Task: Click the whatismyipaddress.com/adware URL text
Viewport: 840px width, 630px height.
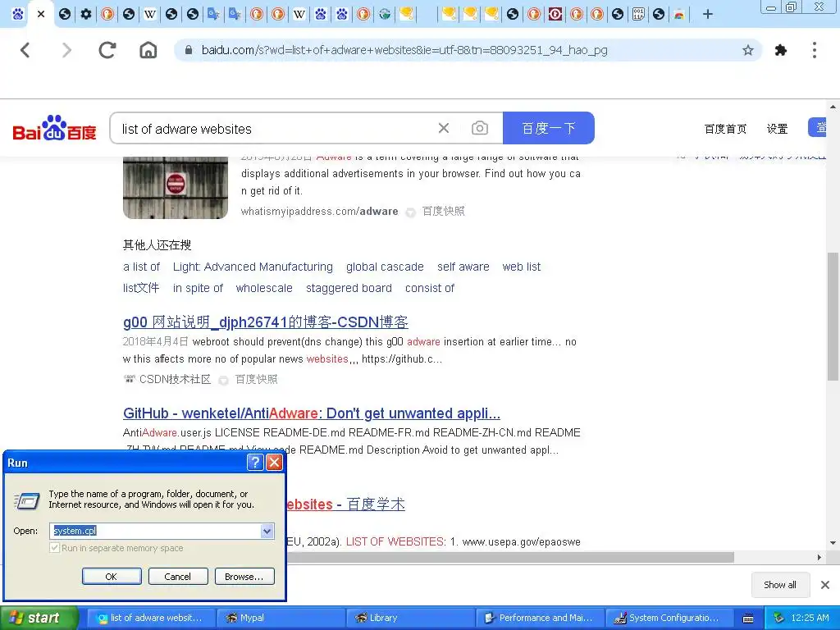Action: (x=319, y=211)
